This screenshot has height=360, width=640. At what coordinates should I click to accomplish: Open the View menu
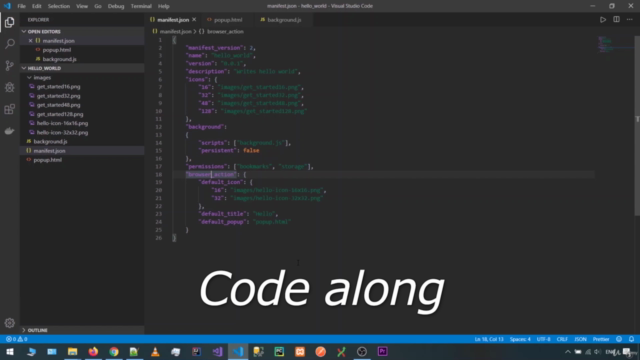(82, 6)
